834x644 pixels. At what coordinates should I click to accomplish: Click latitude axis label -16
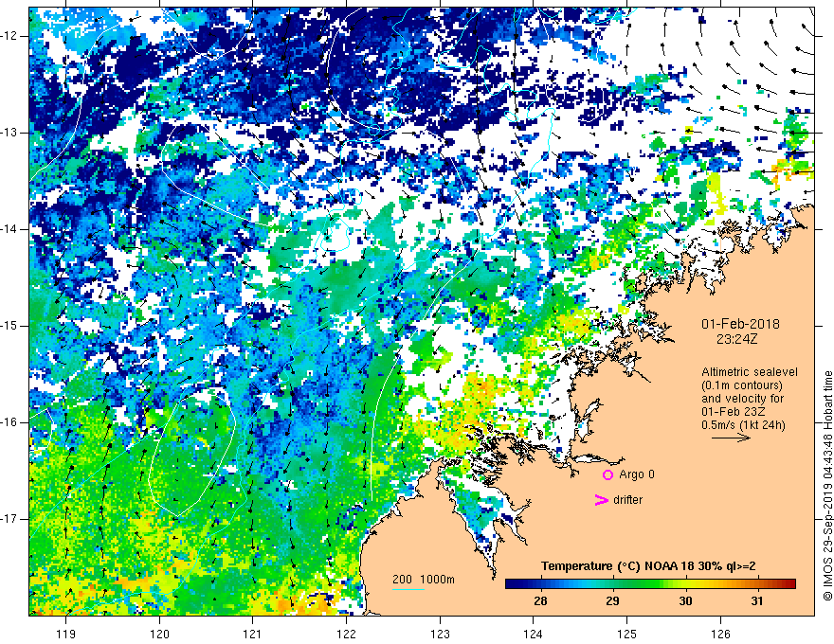(9, 422)
